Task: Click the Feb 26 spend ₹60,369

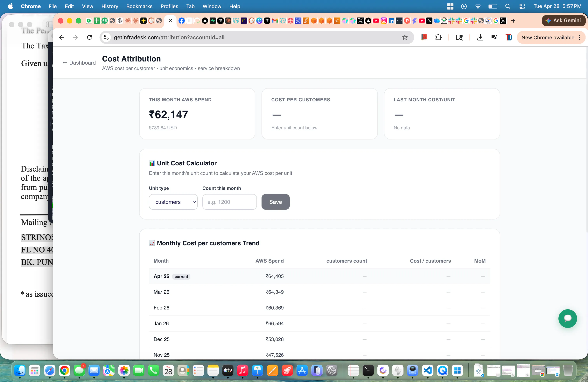Action: (x=275, y=308)
